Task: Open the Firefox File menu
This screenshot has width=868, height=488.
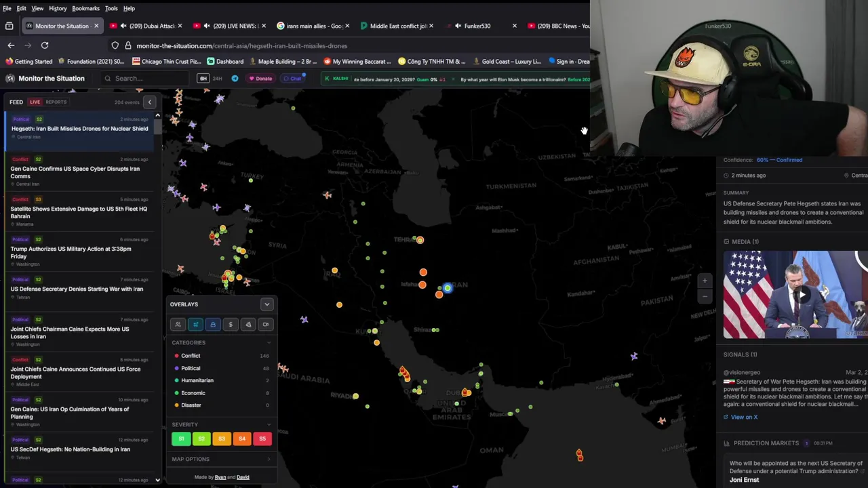Action: (x=7, y=8)
